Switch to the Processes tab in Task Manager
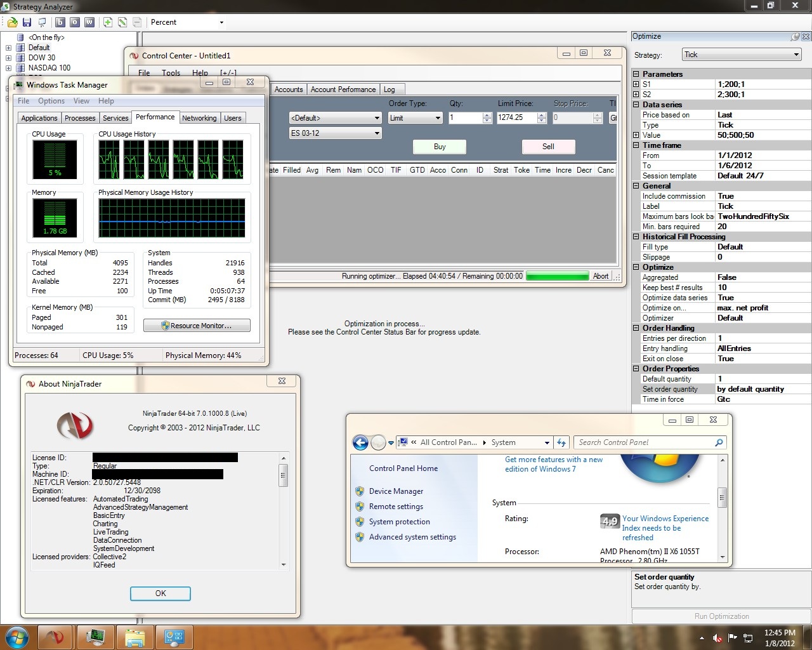Viewport: 812px width, 650px height. pos(80,118)
